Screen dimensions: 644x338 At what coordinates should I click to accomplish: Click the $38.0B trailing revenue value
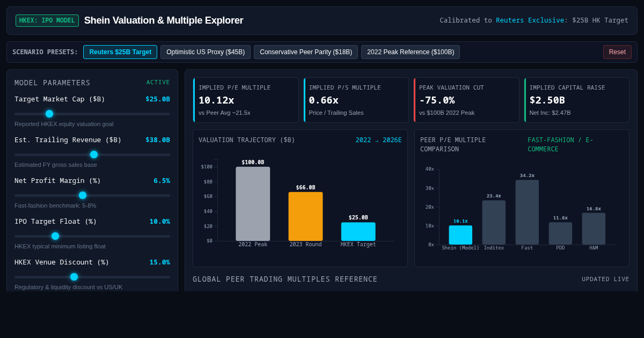coord(158,140)
